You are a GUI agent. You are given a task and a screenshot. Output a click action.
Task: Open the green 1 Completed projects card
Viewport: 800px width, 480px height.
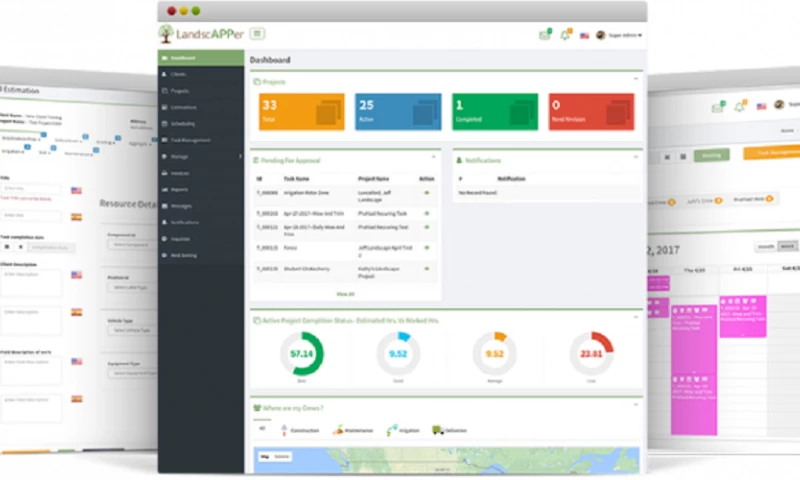(495, 112)
